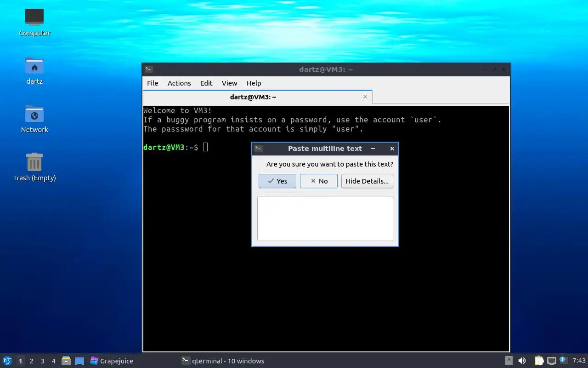Open the Edit menu in the terminal

pyautogui.click(x=206, y=83)
